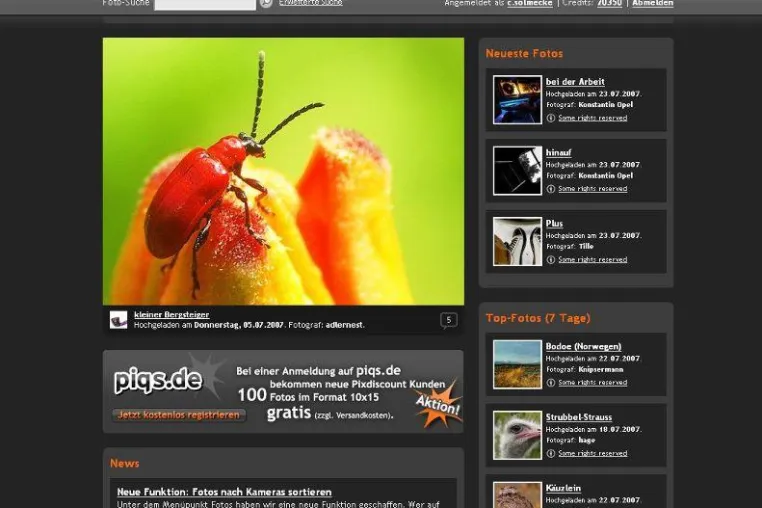762x508 pixels.
Task: Open Some rights reserved link for Strubbel-Strauss
Action: click(592, 454)
